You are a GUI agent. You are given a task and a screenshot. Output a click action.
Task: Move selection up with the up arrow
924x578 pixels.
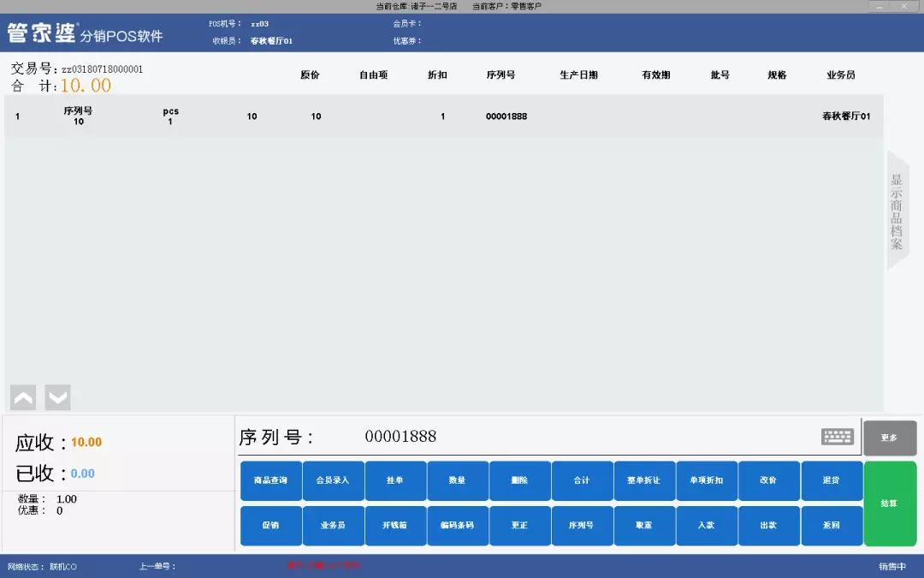coord(23,397)
